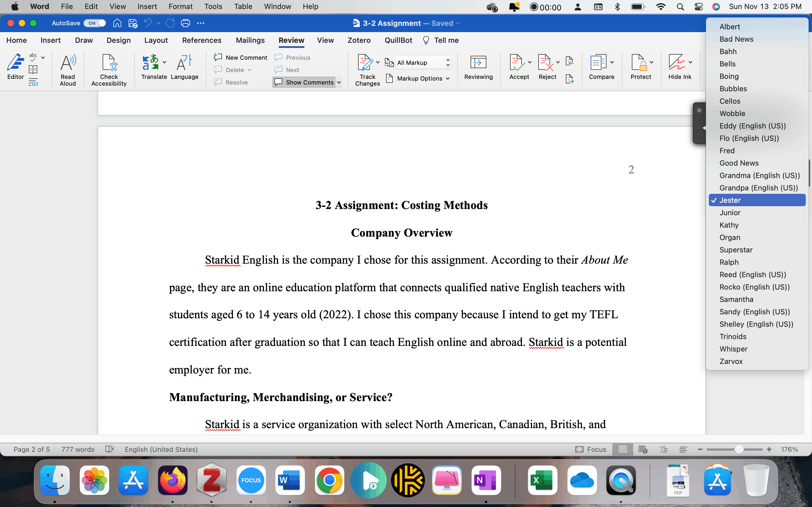Viewport: 812px width, 507px height.
Task: Switch to the References tab
Action: (x=202, y=40)
